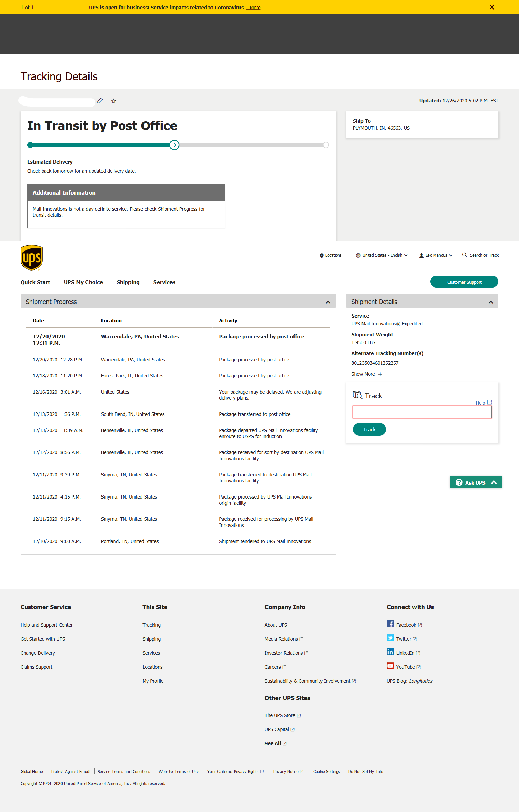519x812 pixels.
Task: Open the My Profile footer link
Action: 153,681
